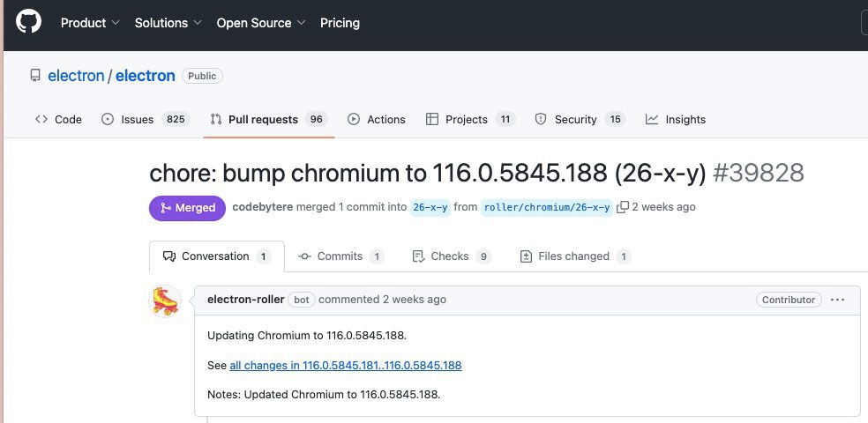Copy the branch name with copy icon
This screenshot has height=423, width=868.
pos(623,207)
